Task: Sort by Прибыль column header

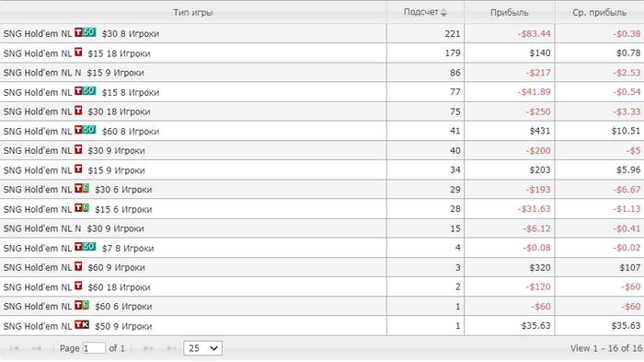Action: 510,12
